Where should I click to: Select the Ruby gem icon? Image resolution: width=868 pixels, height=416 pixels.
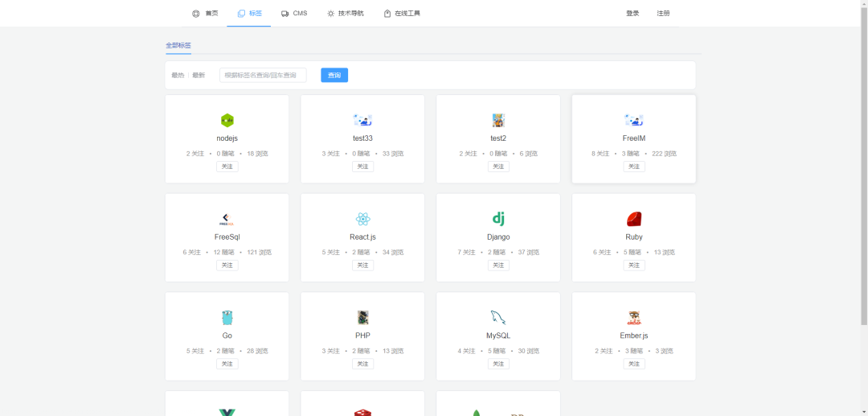click(x=633, y=219)
